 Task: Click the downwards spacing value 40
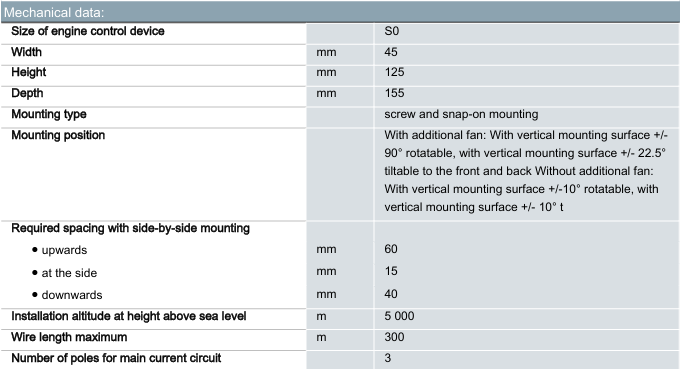coord(391,294)
